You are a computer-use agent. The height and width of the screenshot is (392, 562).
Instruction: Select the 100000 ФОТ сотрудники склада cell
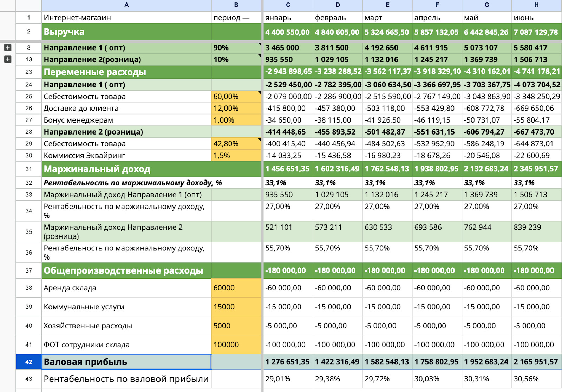(236, 345)
